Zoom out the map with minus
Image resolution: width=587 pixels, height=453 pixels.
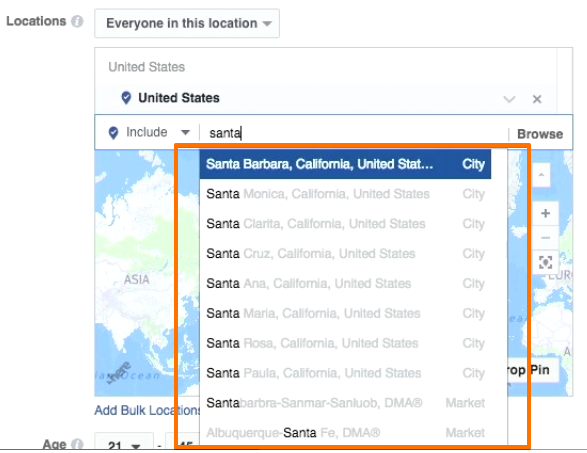click(545, 238)
